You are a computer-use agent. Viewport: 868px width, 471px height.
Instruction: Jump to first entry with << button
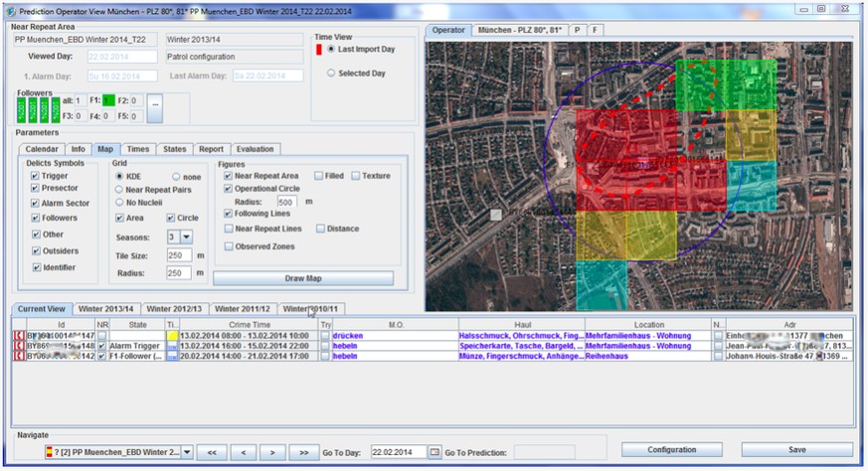pyautogui.click(x=211, y=452)
